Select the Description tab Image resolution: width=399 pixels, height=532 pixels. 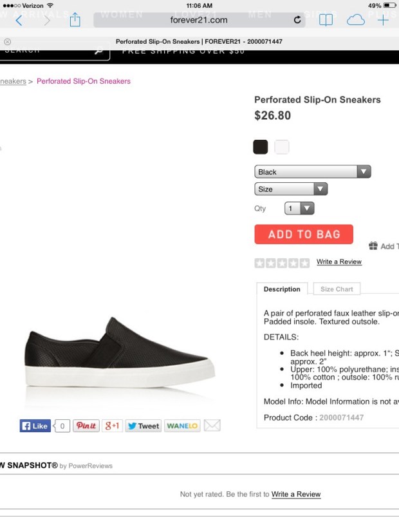pyautogui.click(x=282, y=289)
